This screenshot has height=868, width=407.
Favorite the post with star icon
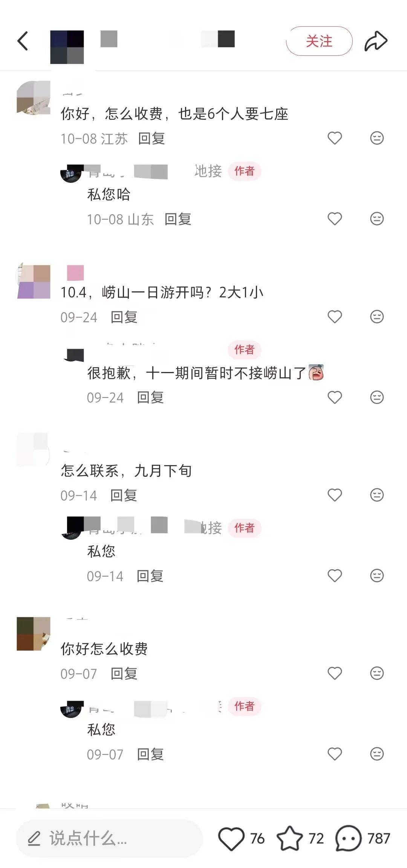pos(289,839)
